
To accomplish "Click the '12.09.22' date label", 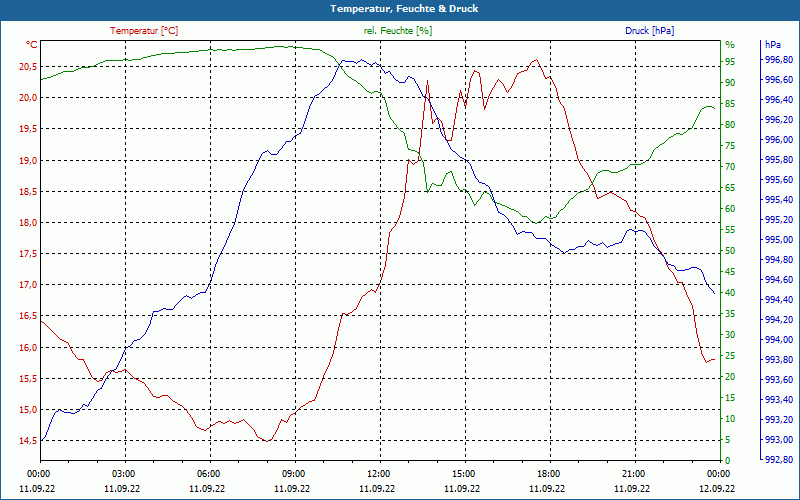I will pos(717,489).
